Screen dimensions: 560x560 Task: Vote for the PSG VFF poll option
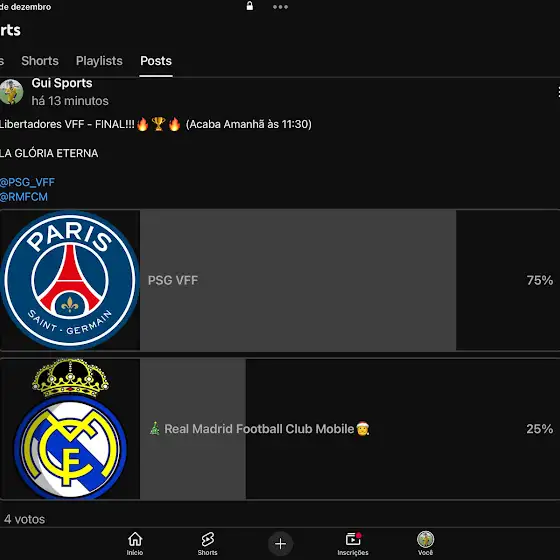click(x=280, y=280)
